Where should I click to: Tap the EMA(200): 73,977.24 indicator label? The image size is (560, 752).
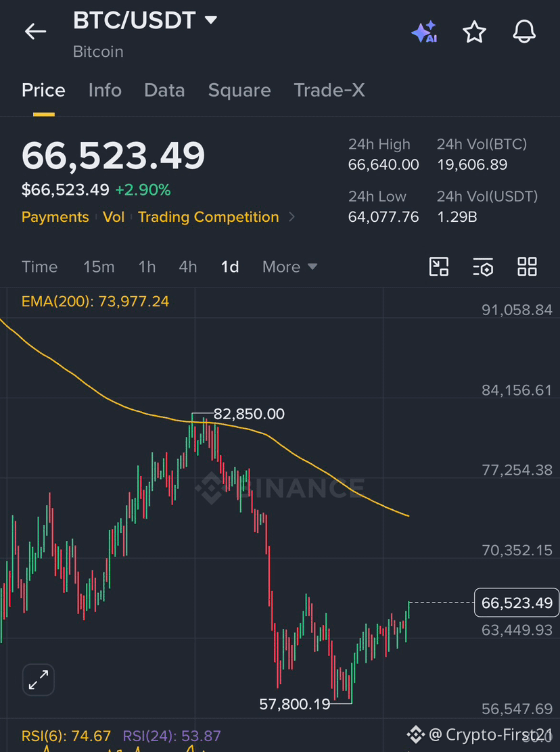coord(95,302)
